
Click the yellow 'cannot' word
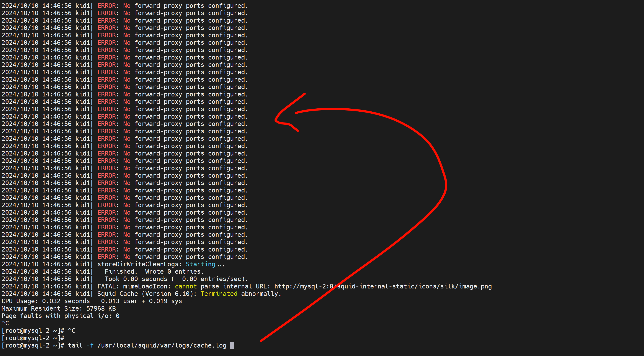coord(186,286)
